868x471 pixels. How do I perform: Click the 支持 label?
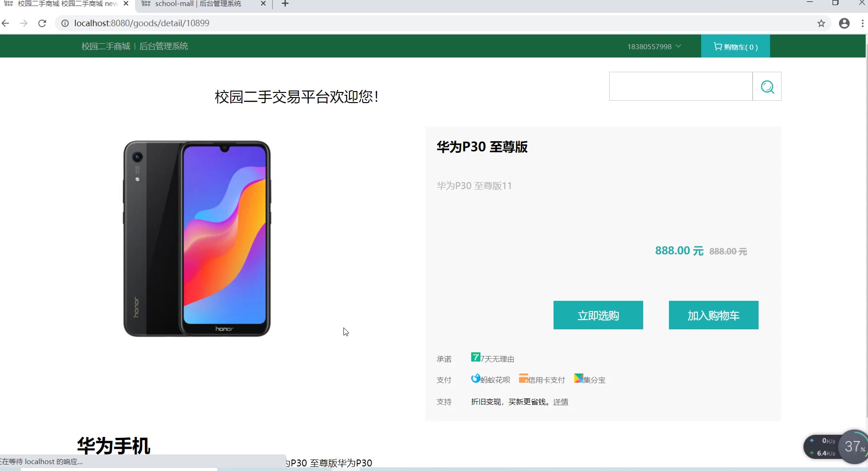pyautogui.click(x=444, y=402)
